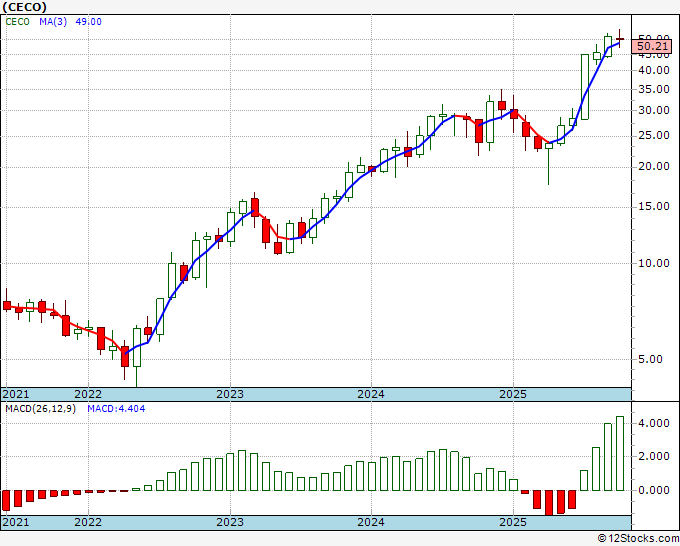Click the long-wick candlestick with low near 18

(549, 164)
